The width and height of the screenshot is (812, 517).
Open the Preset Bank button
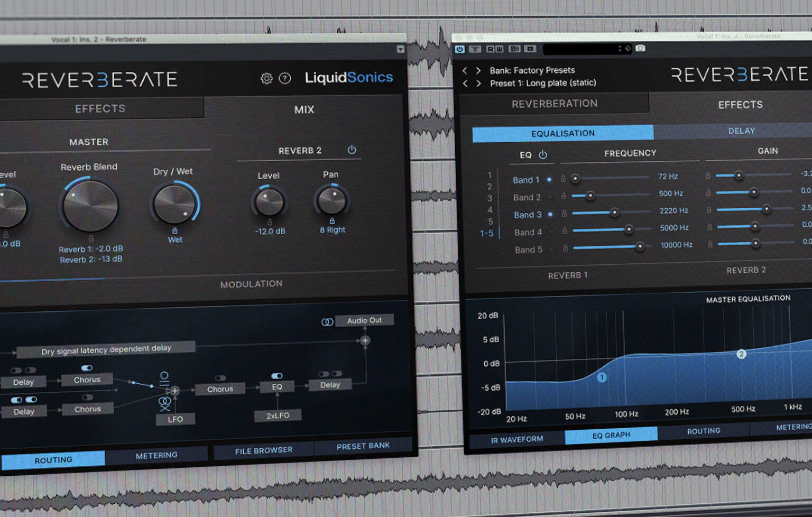363,446
